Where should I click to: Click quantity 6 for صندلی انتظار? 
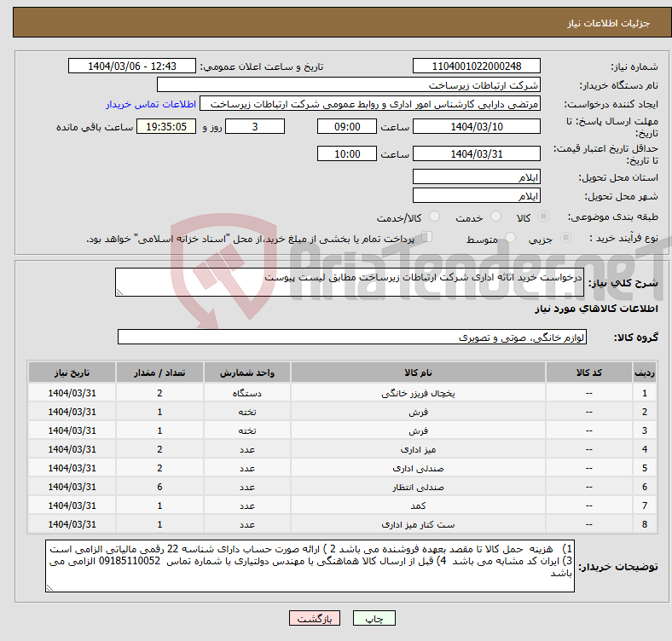click(x=159, y=487)
